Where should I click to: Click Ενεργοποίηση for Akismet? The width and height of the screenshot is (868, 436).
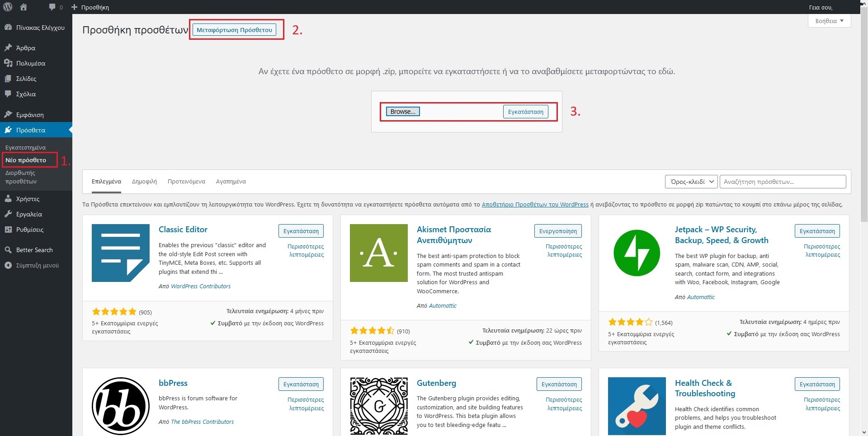[558, 231]
